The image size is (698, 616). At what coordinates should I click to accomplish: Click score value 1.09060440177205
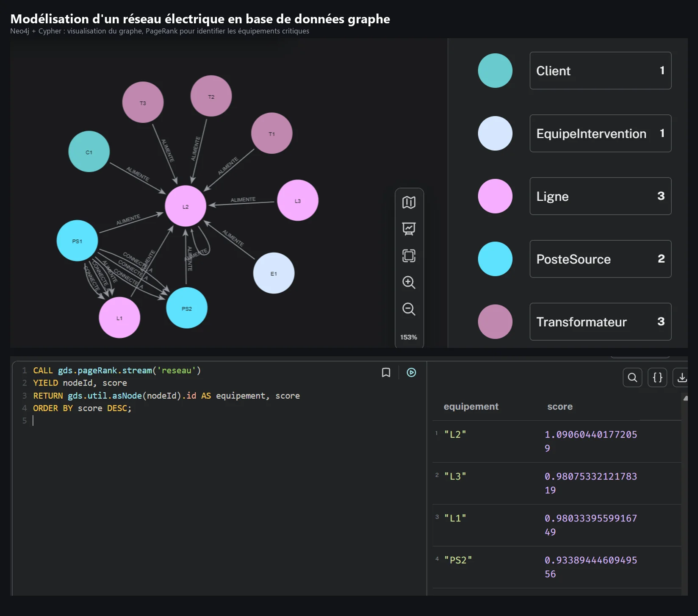tap(591, 441)
